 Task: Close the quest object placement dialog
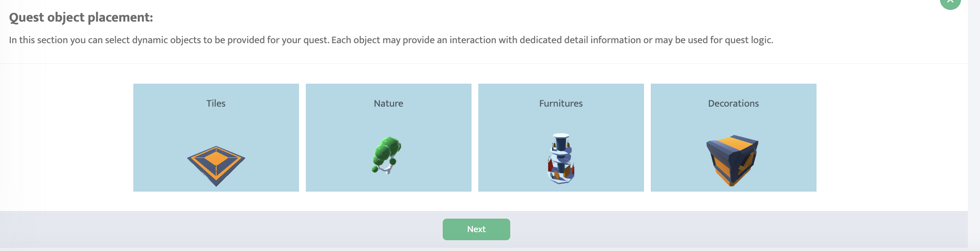[x=950, y=2]
